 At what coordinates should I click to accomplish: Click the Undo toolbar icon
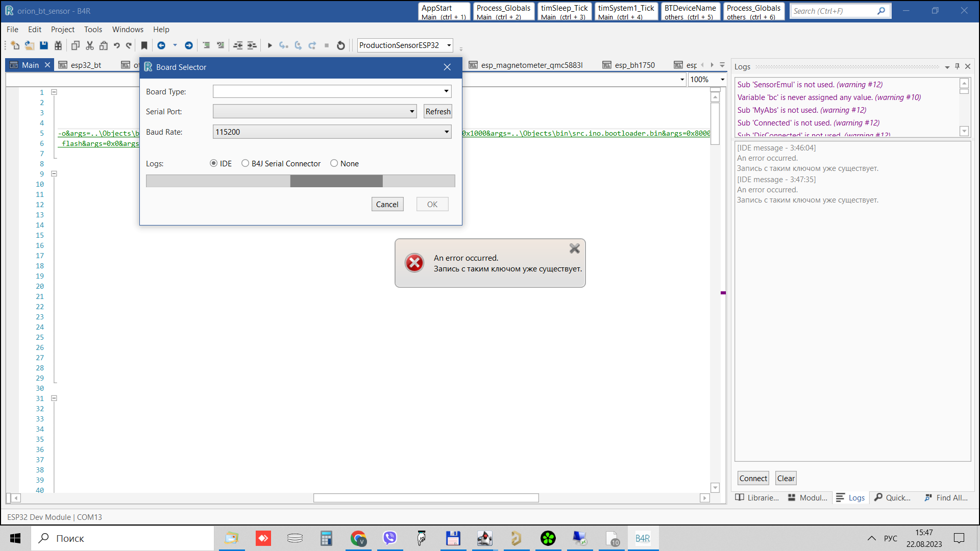pyautogui.click(x=117, y=45)
